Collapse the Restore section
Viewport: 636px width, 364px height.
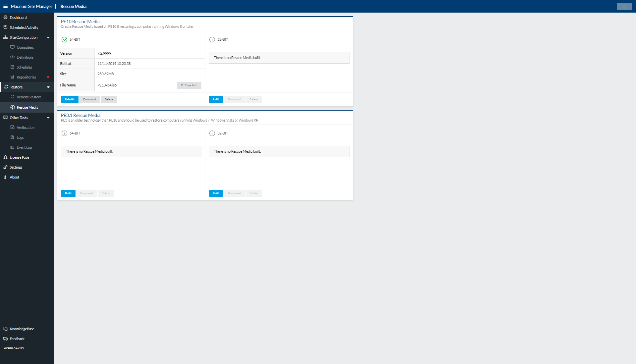(48, 87)
